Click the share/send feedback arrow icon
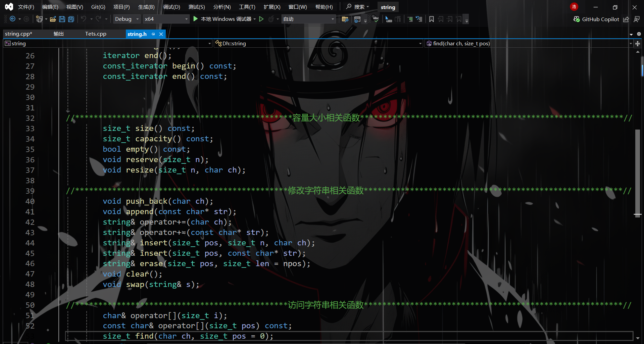 click(x=626, y=19)
